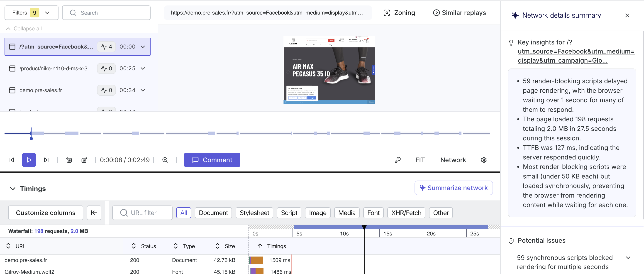The width and height of the screenshot is (644, 274).
Task: Play the session replay
Action: click(29, 160)
